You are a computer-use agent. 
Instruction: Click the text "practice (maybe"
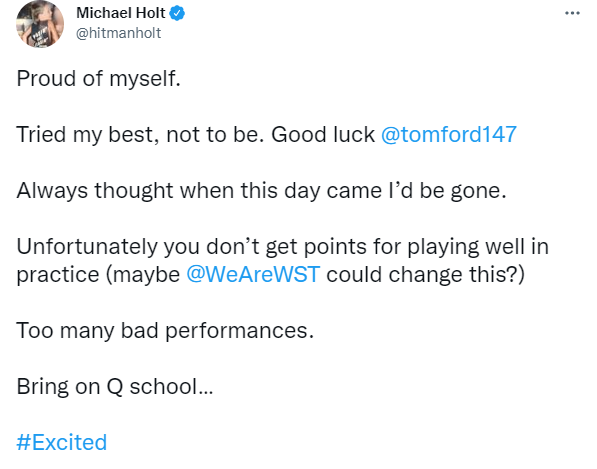pyautogui.click(x=98, y=274)
